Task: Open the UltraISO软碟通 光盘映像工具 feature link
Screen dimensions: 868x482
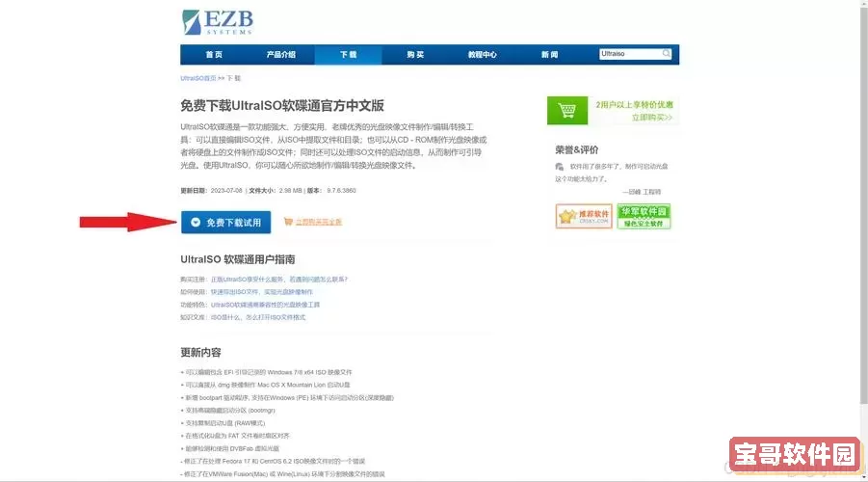Action: 265,305
